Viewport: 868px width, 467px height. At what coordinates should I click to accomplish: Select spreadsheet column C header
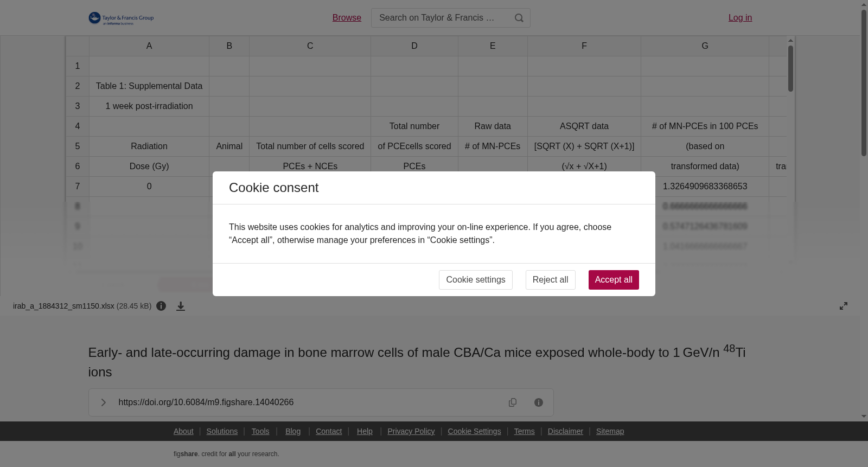coord(310,46)
